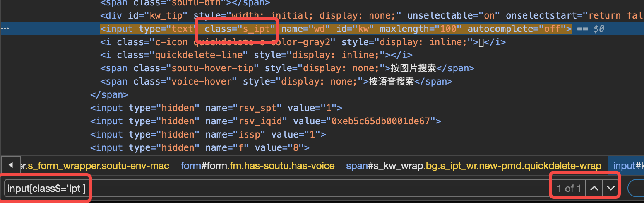Screen dimensions: 644x203
Task: Select breadcrumb ending in s_form_wrapper.soutu-env-mac
Action: point(94,166)
